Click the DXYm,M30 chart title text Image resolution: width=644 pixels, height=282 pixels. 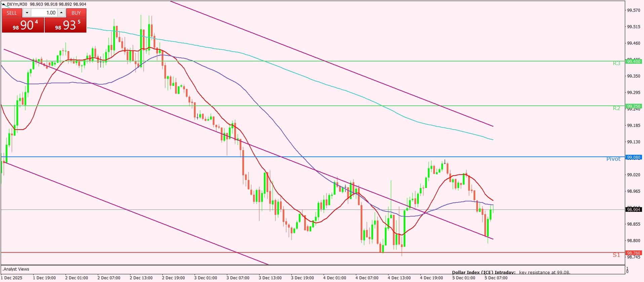point(17,4)
